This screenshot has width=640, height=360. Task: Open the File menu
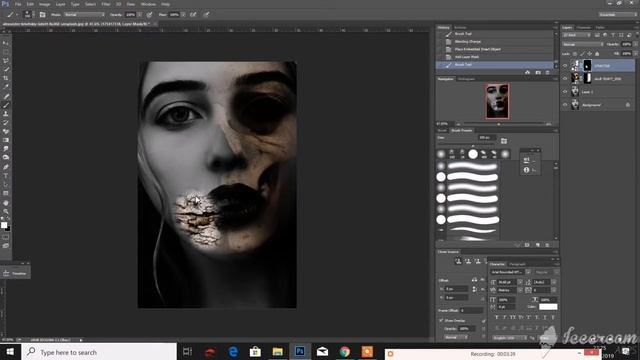click(18, 4)
